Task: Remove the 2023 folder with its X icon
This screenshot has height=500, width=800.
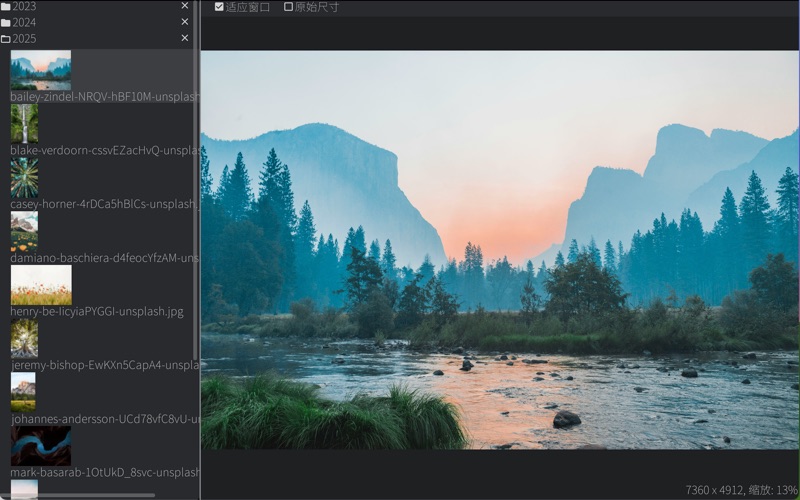Action: click(185, 6)
